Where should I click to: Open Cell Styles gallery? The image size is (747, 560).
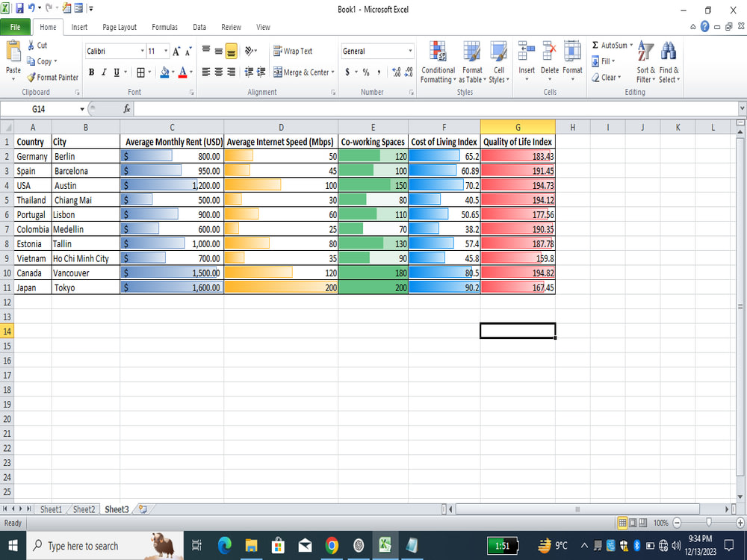click(499, 63)
